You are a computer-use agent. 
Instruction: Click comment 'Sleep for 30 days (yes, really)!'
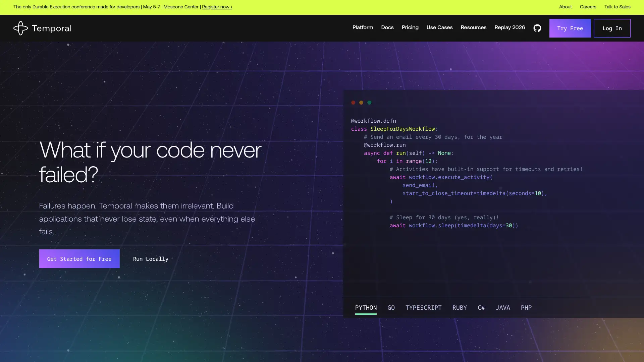444,217
